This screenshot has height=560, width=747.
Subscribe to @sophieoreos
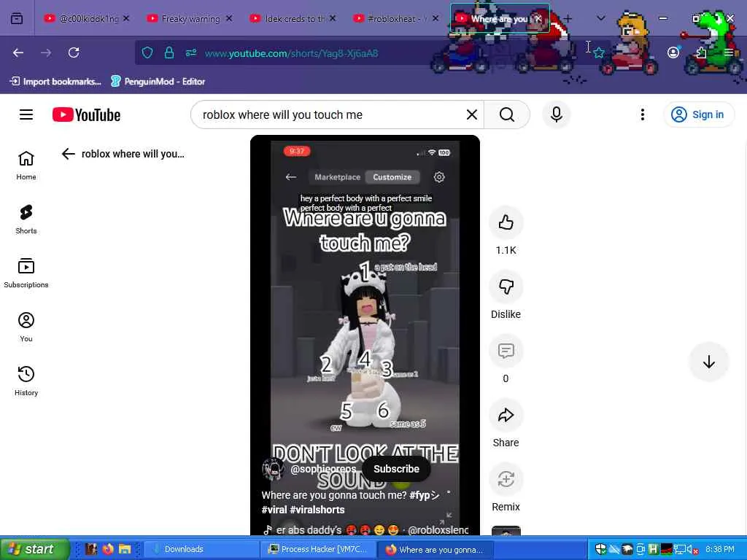396,469
